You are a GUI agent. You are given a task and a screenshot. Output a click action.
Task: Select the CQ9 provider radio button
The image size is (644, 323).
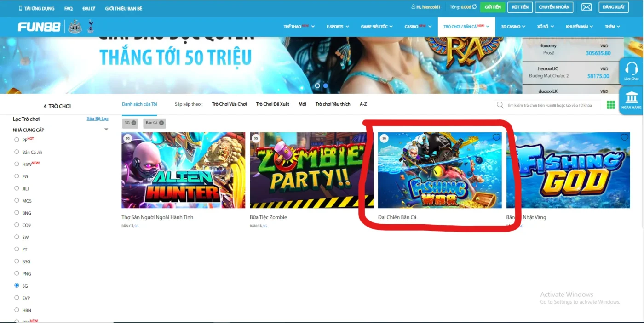(17, 225)
